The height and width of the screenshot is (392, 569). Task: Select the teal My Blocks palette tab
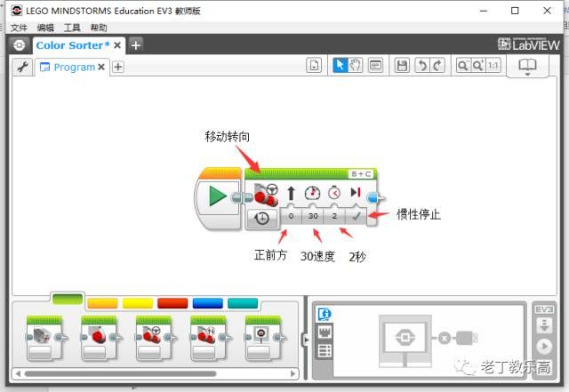[243, 303]
